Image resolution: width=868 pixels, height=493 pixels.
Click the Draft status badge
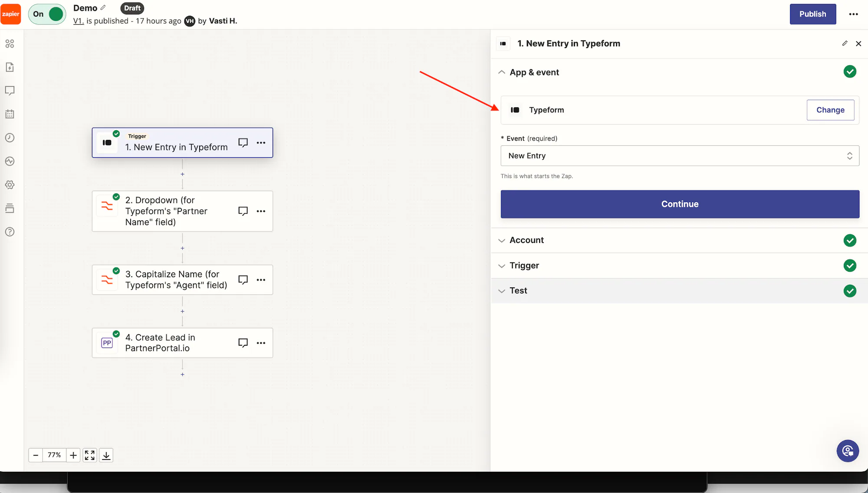[132, 8]
